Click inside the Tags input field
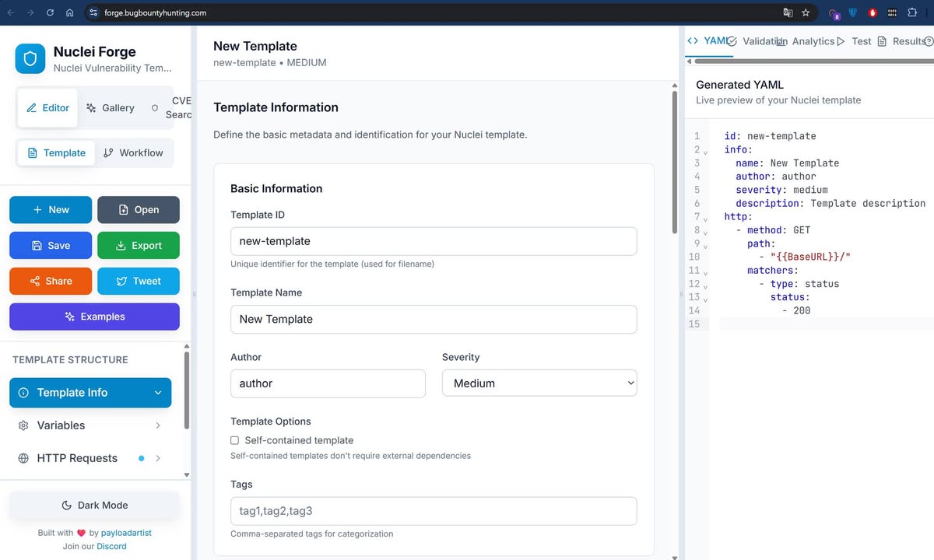Viewport: 934px width, 560px height. [434, 511]
